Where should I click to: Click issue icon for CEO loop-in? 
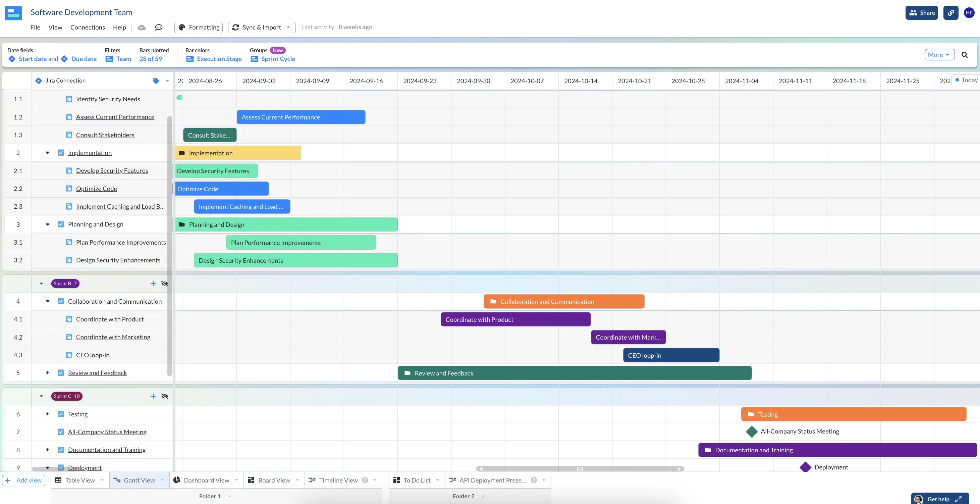[x=69, y=355]
